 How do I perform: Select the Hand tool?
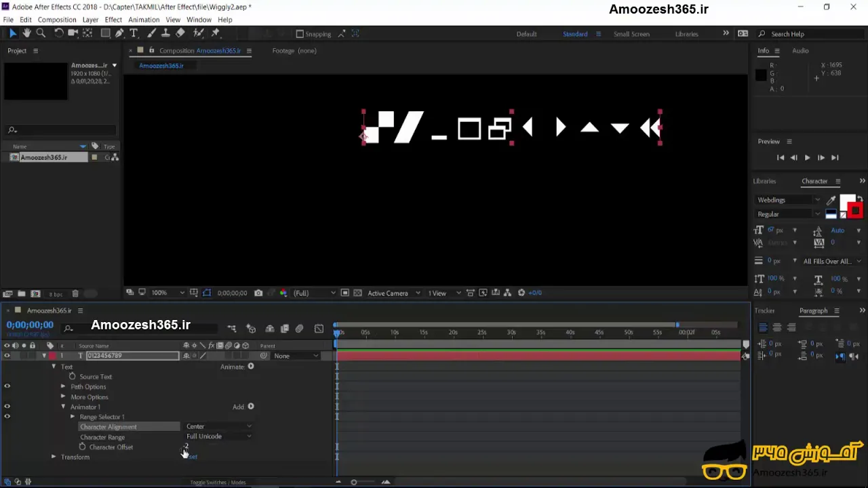26,33
